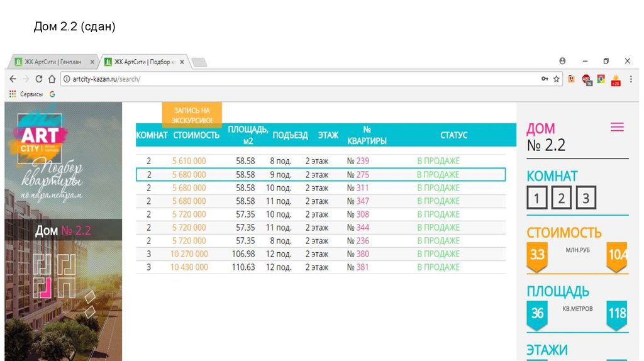
Task: Open the pink hamburger menu
Action: pos(617,127)
